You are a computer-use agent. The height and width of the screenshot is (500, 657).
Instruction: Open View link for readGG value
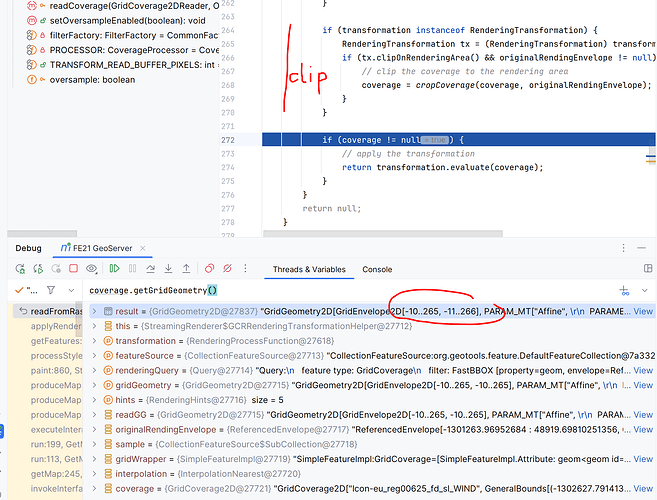tap(643, 415)
